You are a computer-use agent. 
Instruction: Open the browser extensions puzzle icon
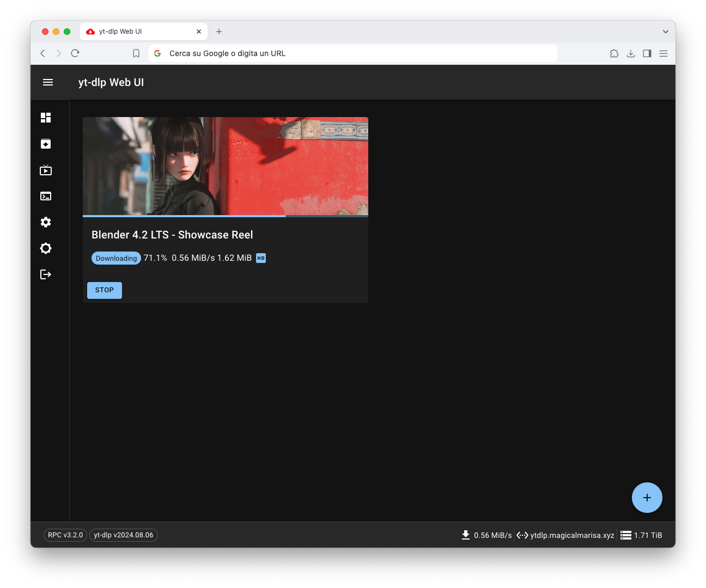pos(614,53)
